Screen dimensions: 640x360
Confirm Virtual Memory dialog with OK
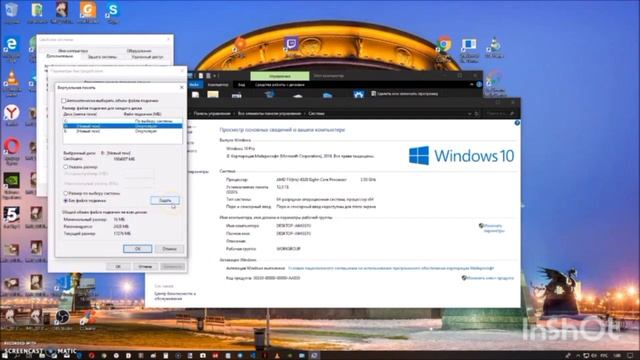click(x=138, y=249)
